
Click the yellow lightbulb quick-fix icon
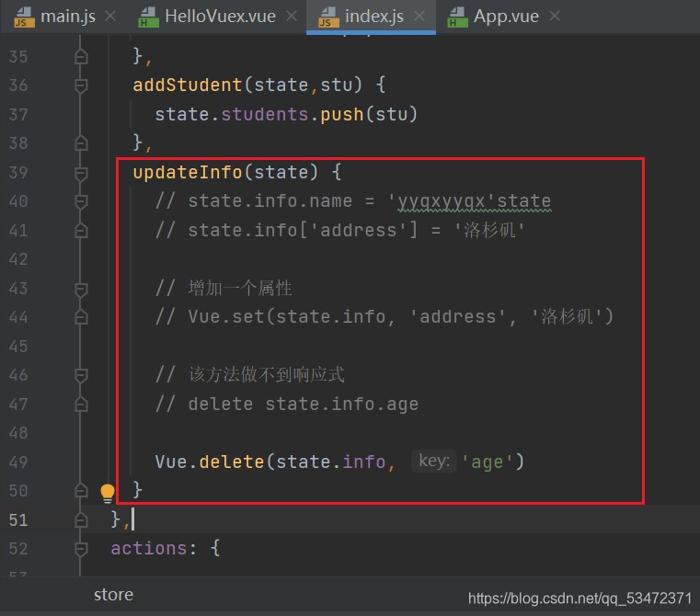pyautogui.click(x=107, y=493)
